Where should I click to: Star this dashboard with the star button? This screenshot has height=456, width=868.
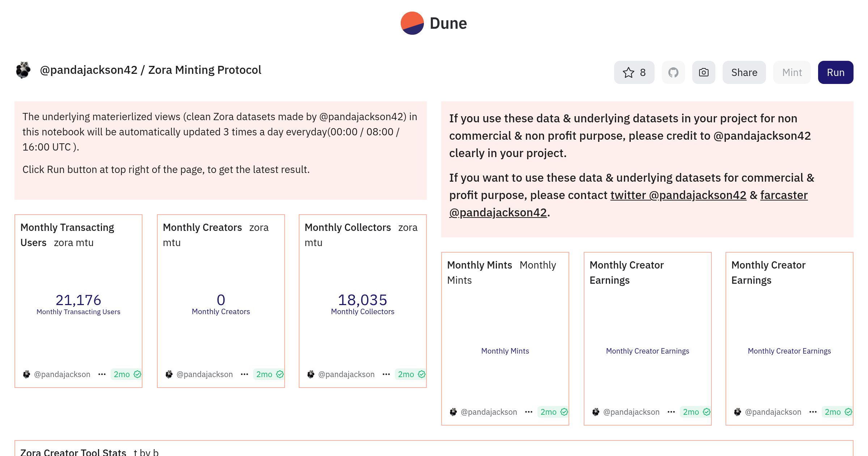(x=634, y=72)
